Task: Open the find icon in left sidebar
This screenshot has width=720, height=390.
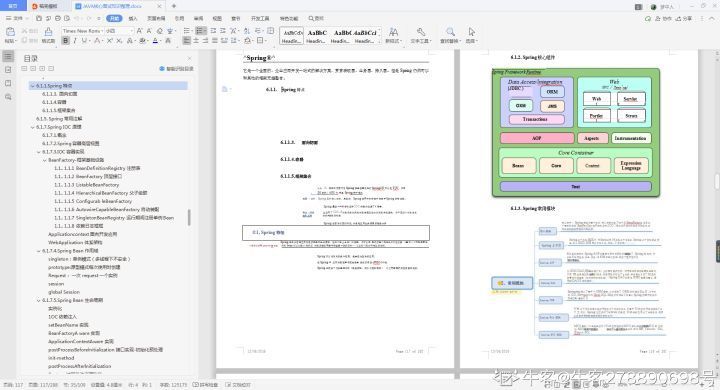Action: click(8, 97)
